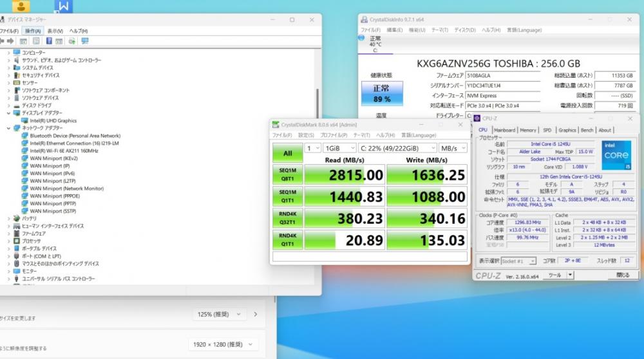This screenshot has height=359, width=644.
Task: Switch to Bench tab in CPU-Z
Action: [x=587, y=130]
